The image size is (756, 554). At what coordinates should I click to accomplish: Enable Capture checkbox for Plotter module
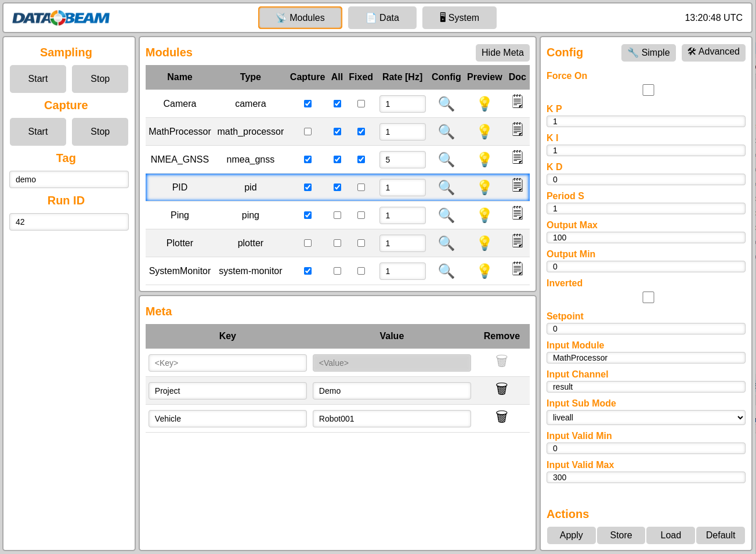click(308, 243)
